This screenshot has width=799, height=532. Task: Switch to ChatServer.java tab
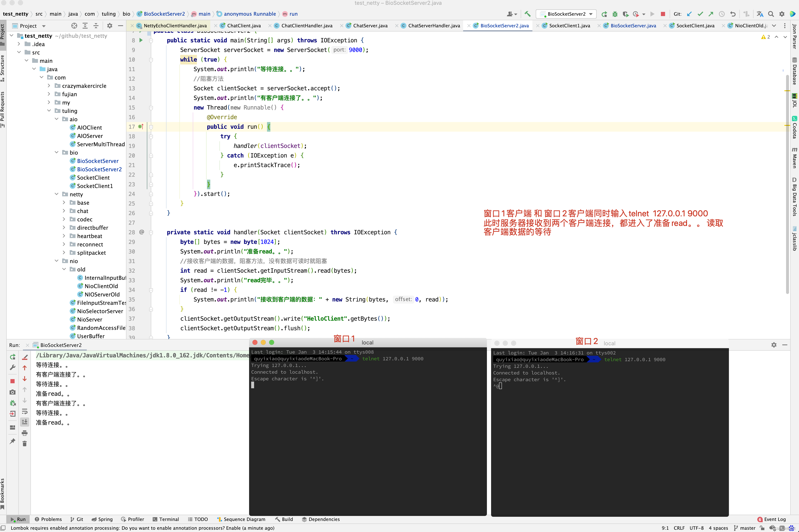[x=370, y=26]
